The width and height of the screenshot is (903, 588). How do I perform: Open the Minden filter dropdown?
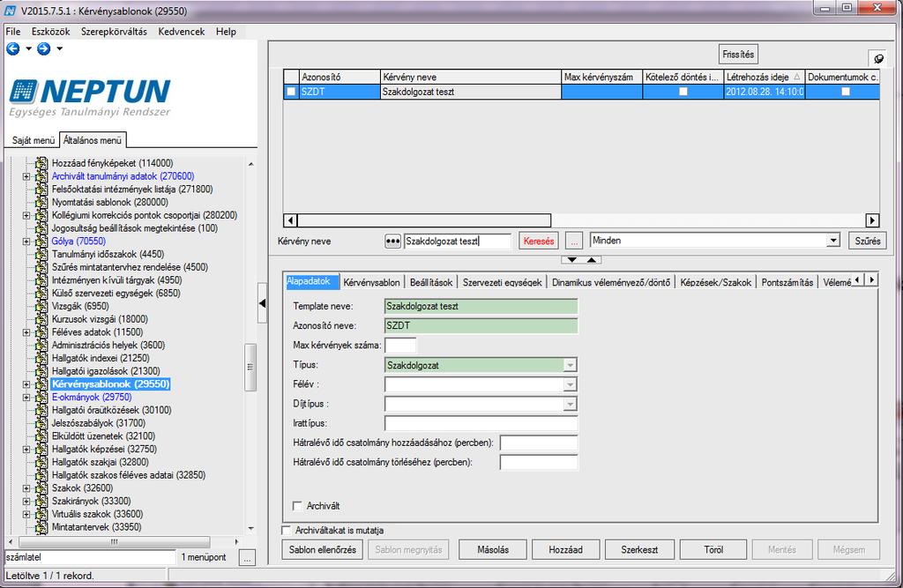tap(833, 241)
